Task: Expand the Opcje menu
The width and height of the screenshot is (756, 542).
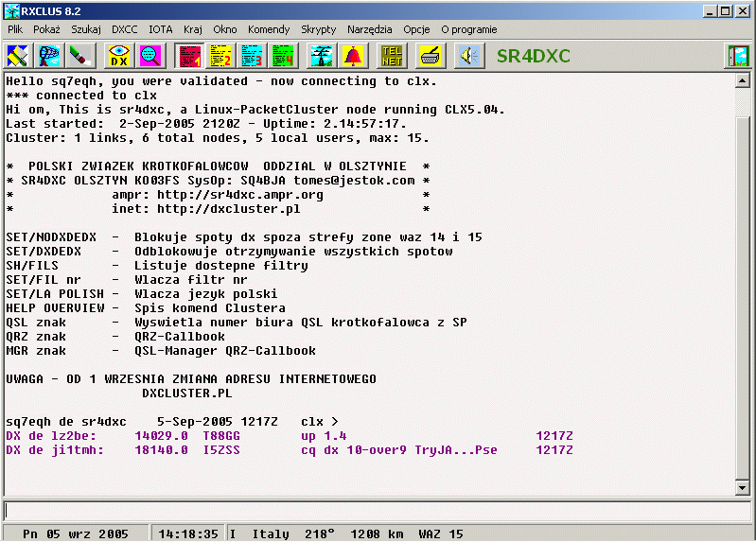Action: tap(416, 29)
